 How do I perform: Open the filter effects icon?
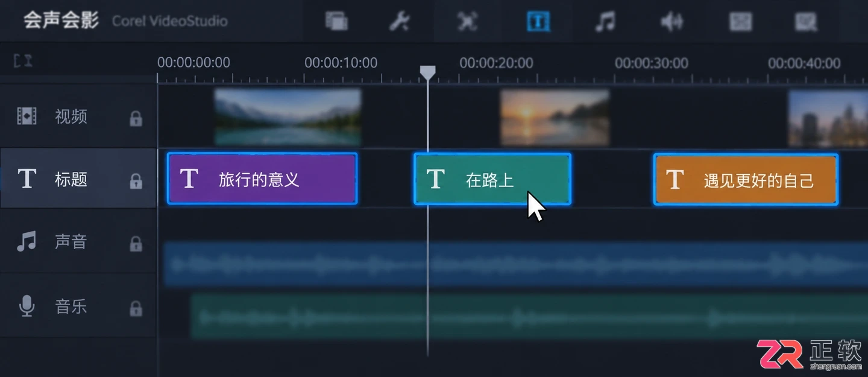click(741, 22)
